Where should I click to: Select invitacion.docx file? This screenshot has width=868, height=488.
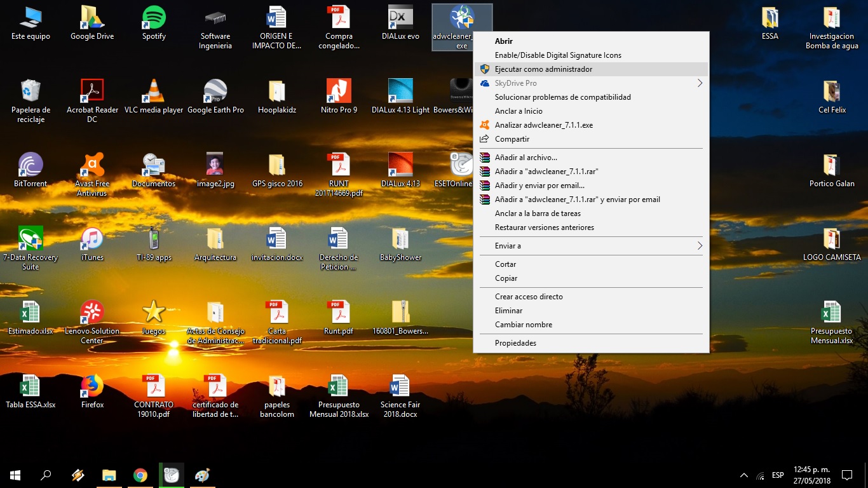[x=277, y=244]
